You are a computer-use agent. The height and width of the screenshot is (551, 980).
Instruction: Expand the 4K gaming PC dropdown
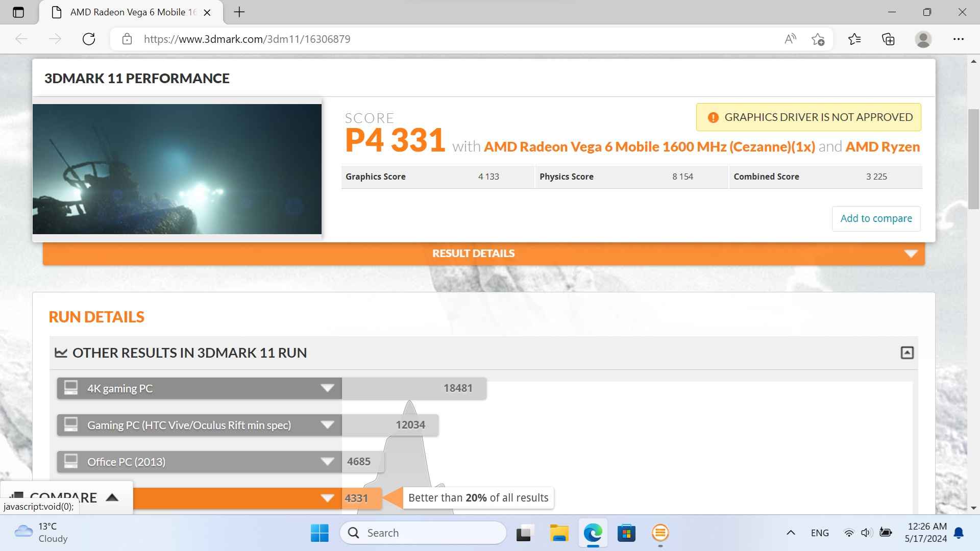point(328,388)
